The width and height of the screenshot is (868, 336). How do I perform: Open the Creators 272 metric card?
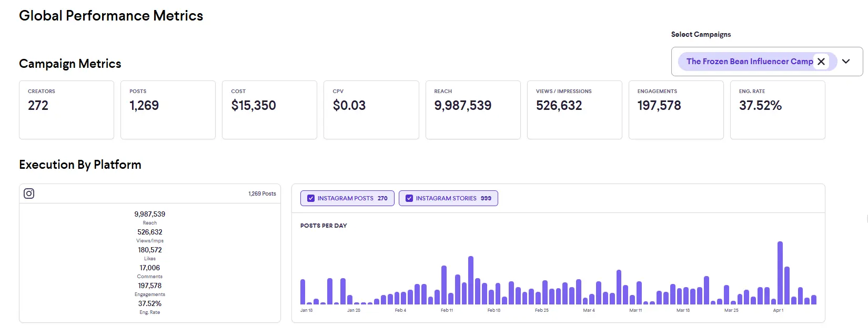pos(66,110)
